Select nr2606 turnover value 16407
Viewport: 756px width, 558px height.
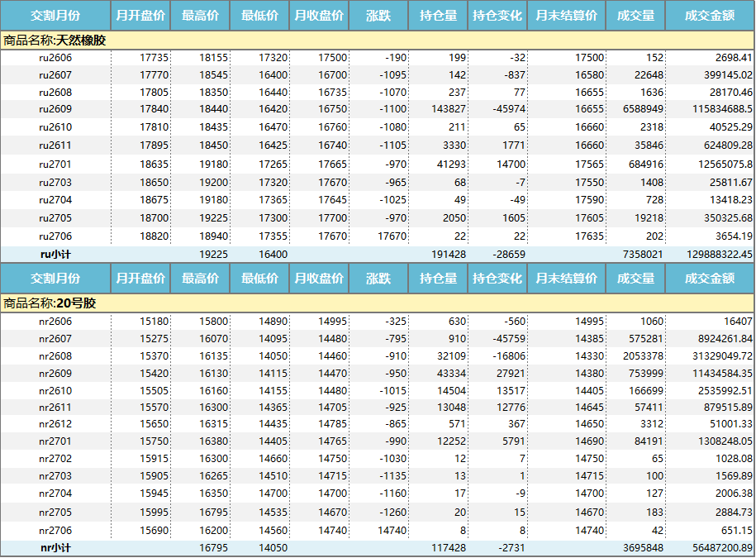tap(738, 322)
